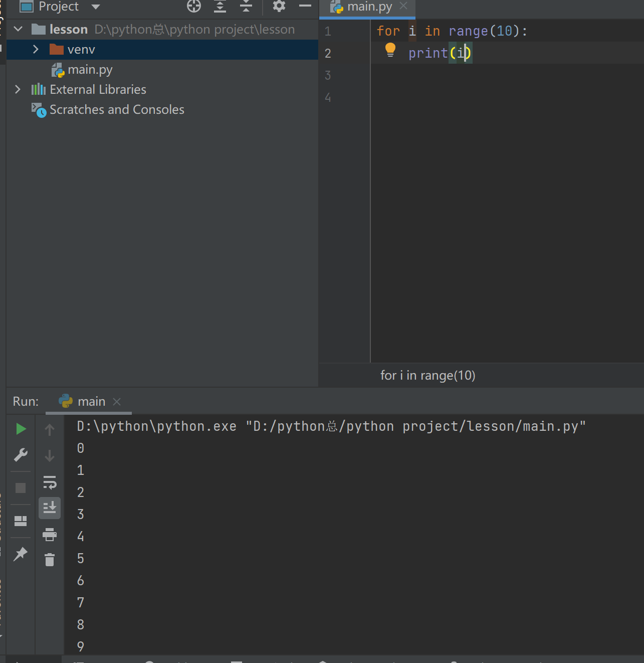
Task: Click 'range' in the code editor
Action: point(468,31)
